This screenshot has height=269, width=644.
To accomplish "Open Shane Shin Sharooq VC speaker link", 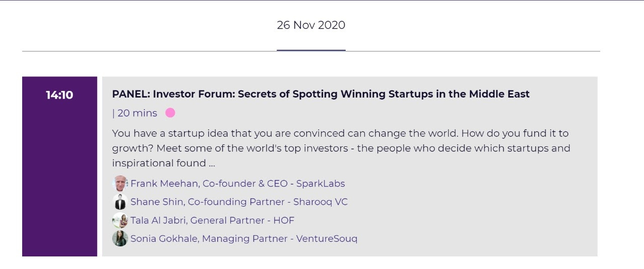I will 239,202.
